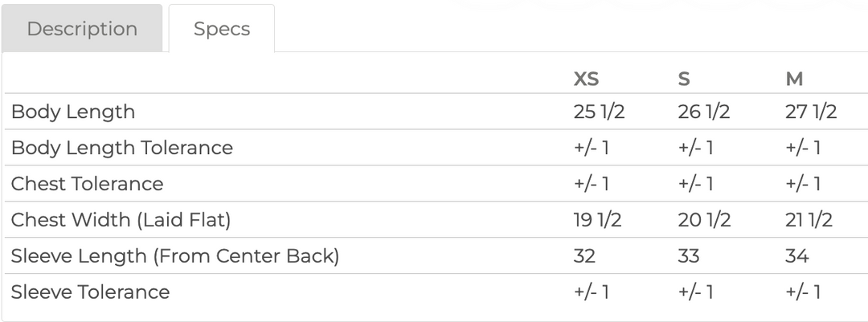Click the Sleeve Tolerance row label
The height and width of the screenshot is (322, 868).
90,291
